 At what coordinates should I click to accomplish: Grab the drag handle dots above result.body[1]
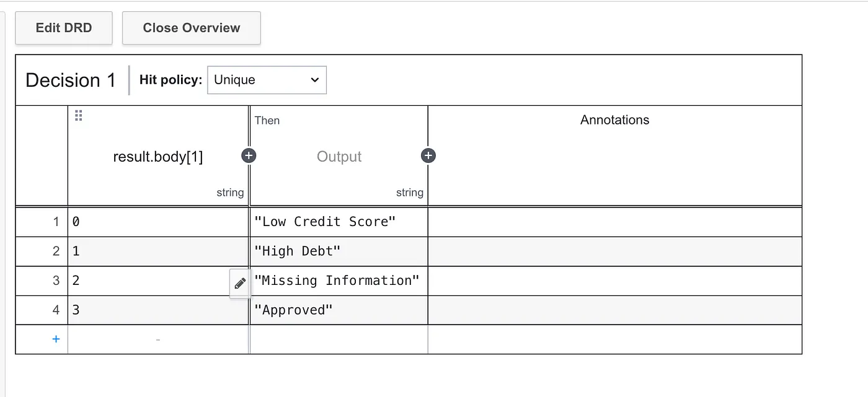click(78, 115)
